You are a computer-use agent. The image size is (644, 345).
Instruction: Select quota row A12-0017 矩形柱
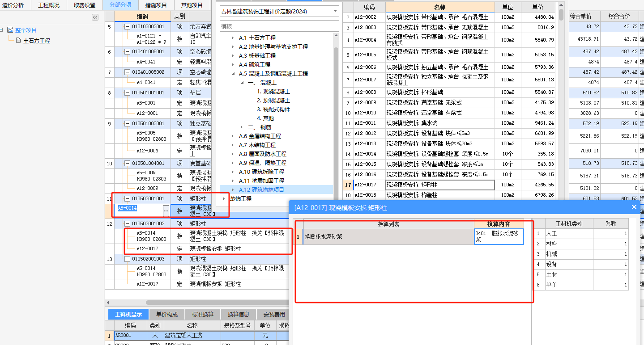pyautogui.click(x=450, y=185)
